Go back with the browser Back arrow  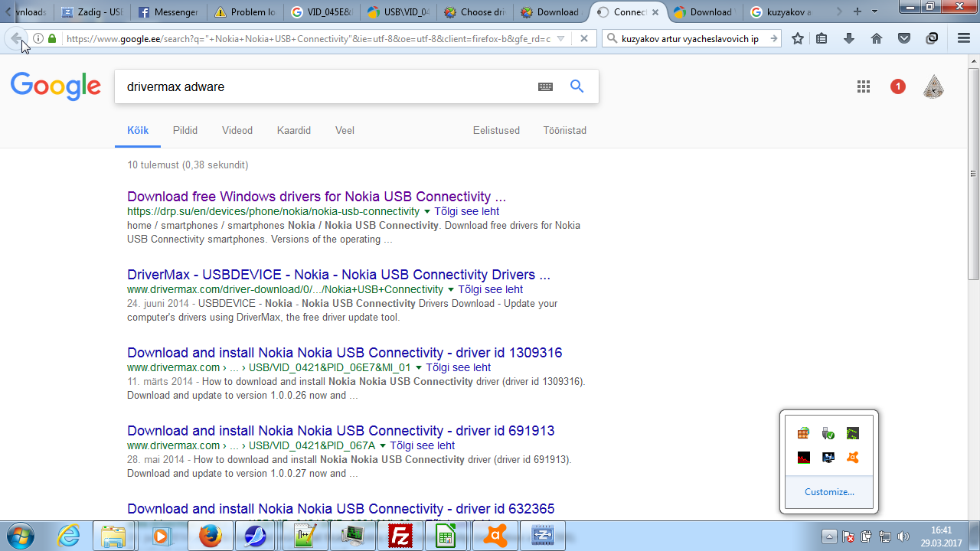click(16, 38)
